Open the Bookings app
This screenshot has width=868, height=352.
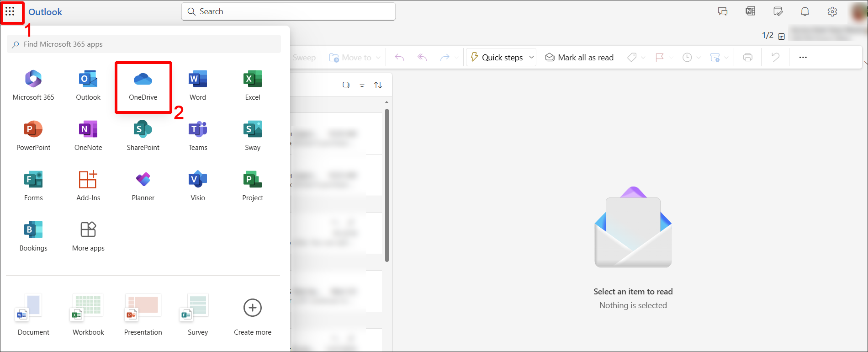(x=33, y=236)
